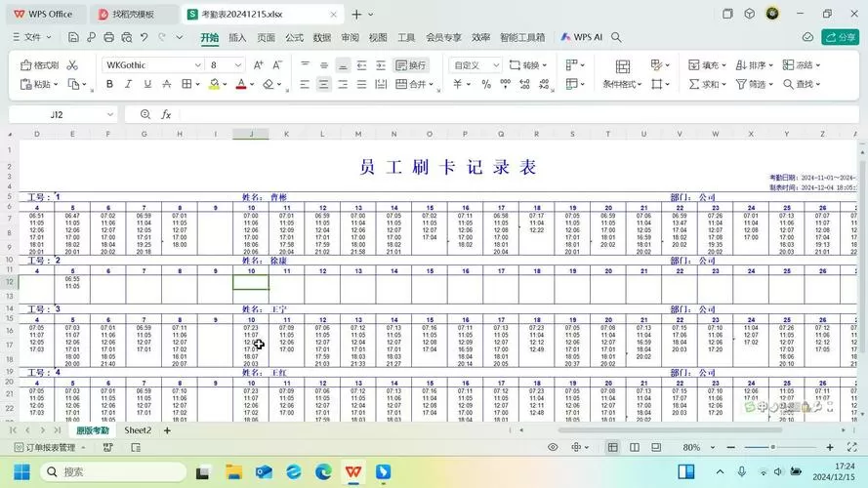Switch to the 插入 Insert tab

pyautogui.click(x=237, y=37)
